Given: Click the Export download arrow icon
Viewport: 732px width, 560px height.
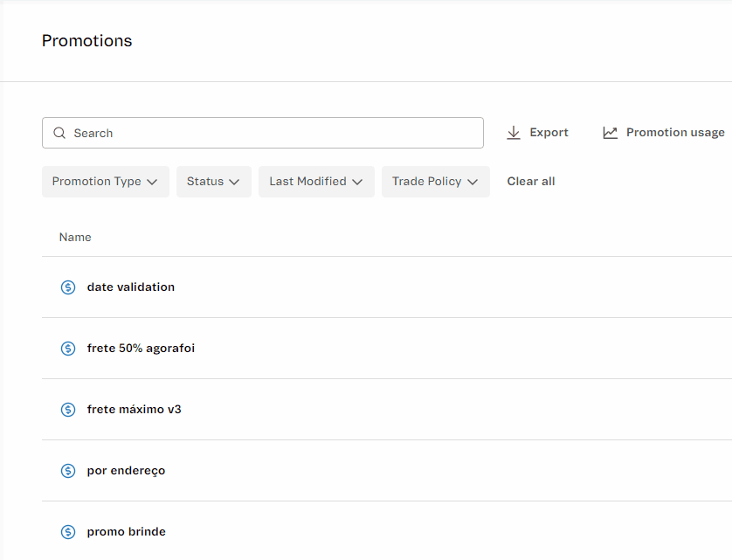Looking at the screenshot, I should coord(514,133).
